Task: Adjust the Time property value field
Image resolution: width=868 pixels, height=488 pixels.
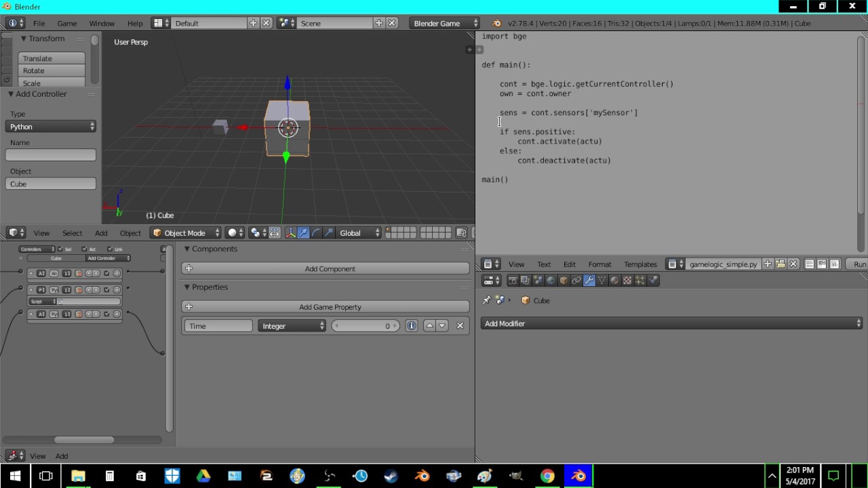Action: (366, 326)
